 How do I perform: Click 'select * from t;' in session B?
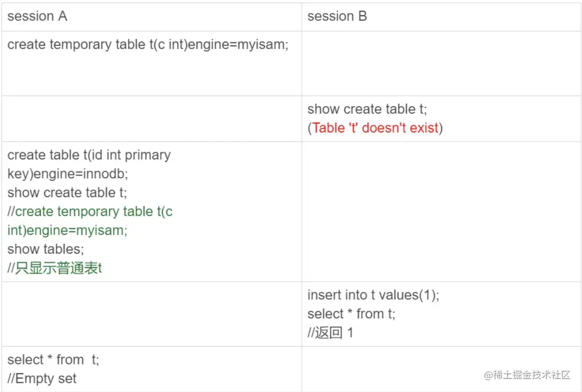click(x=351, y=314)
